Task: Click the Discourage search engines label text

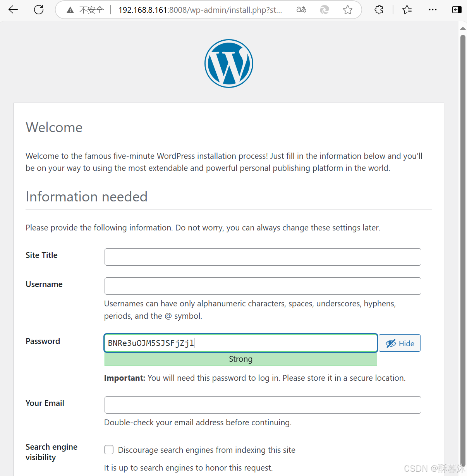Action: (207, 450)
